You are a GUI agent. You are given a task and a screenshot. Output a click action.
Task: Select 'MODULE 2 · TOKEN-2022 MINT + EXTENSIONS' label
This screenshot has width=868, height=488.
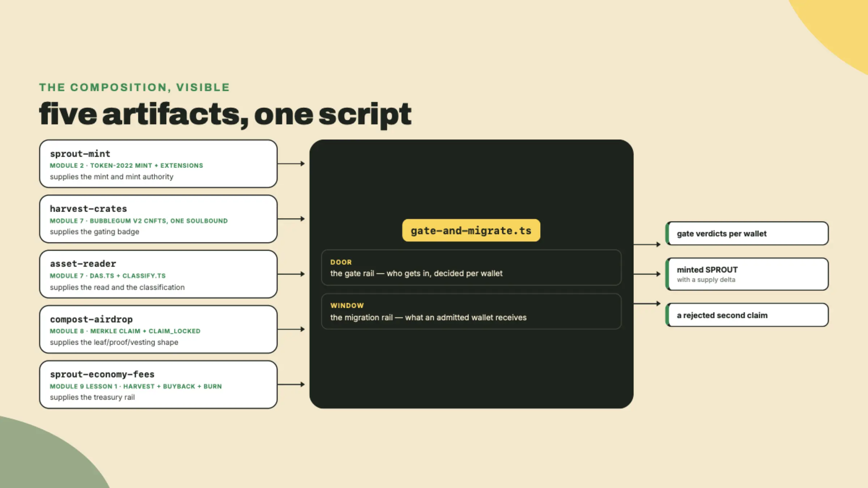click(x=126, y=166)
